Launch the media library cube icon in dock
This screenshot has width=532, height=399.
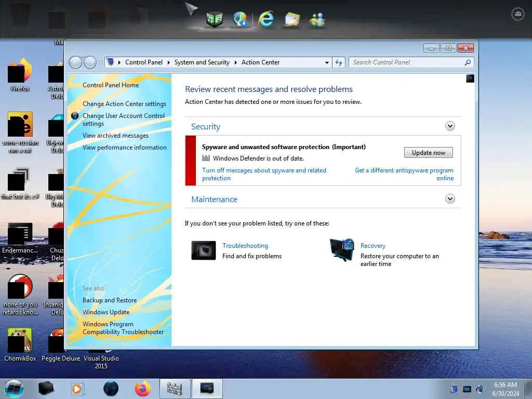[x=215, y=19]
